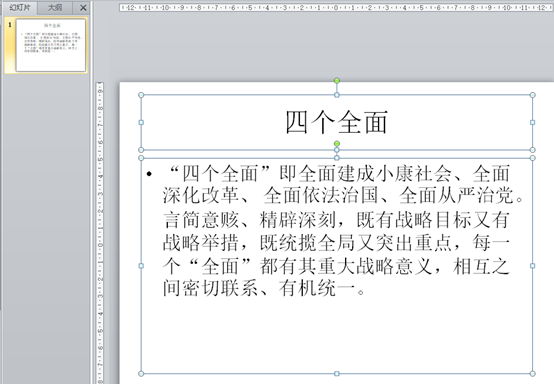The width and height of the screenshot is (554, 384).
Task: Place cursor in line 言简意赅、精辟深刻
Action: click(x=336, y=220)
